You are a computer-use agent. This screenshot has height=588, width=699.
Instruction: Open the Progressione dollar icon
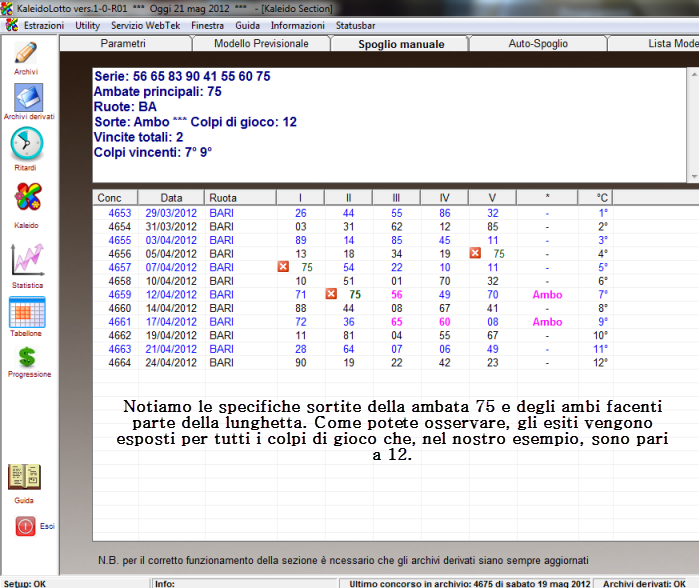pyautogui.click(x=27, y=357)
